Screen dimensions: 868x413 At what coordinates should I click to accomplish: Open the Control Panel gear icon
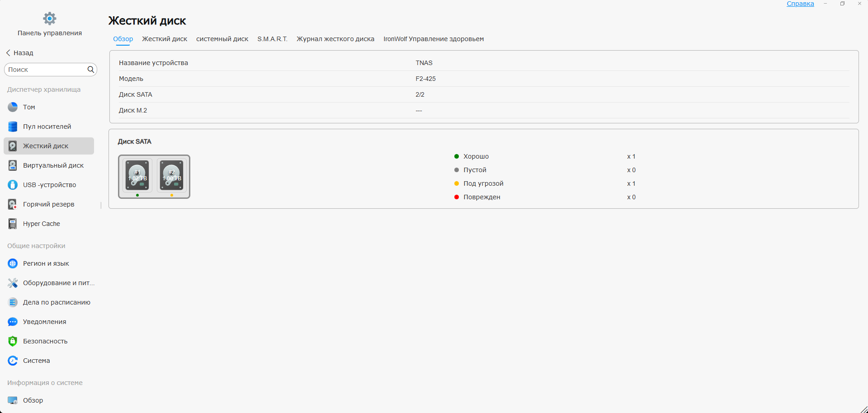pos(50,19)
